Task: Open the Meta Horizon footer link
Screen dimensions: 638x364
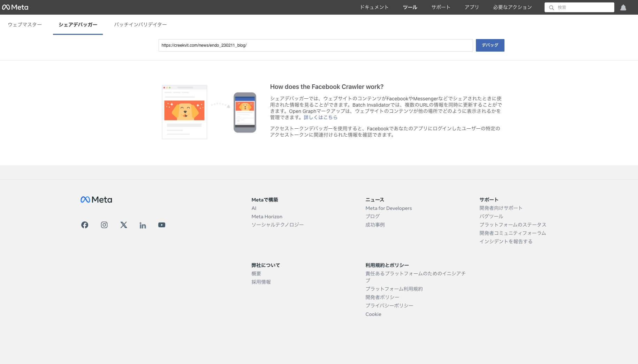Action: 267,217
